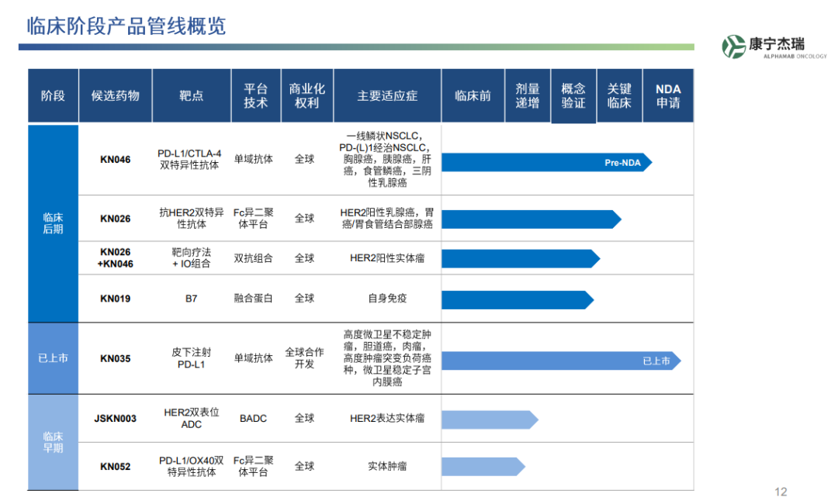This screenshot has height=504, width=838.
Task: Click the page number 12
Action: pyautogui.click(x=781, y=492)
